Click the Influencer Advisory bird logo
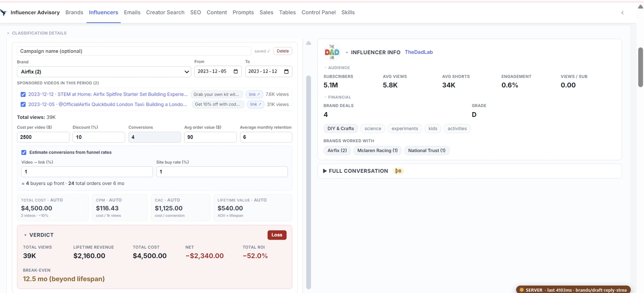Screen dimensions: 644x293 3,13
